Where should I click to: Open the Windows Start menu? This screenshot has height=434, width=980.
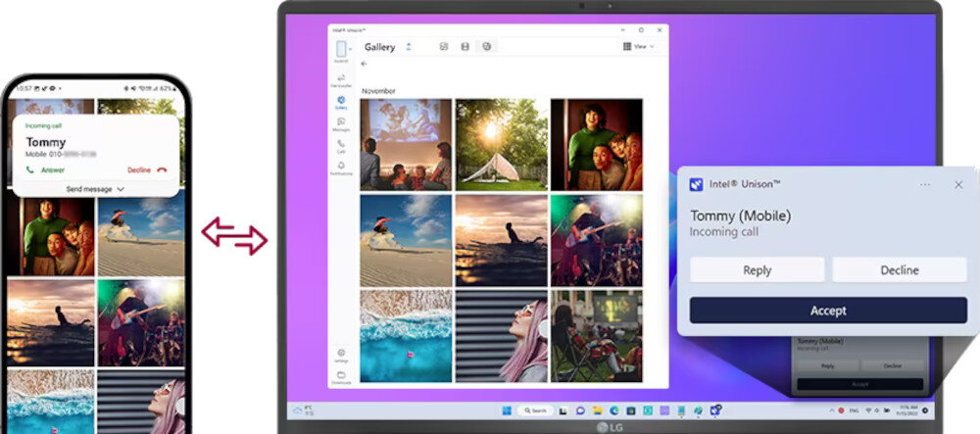click(507, 410)
